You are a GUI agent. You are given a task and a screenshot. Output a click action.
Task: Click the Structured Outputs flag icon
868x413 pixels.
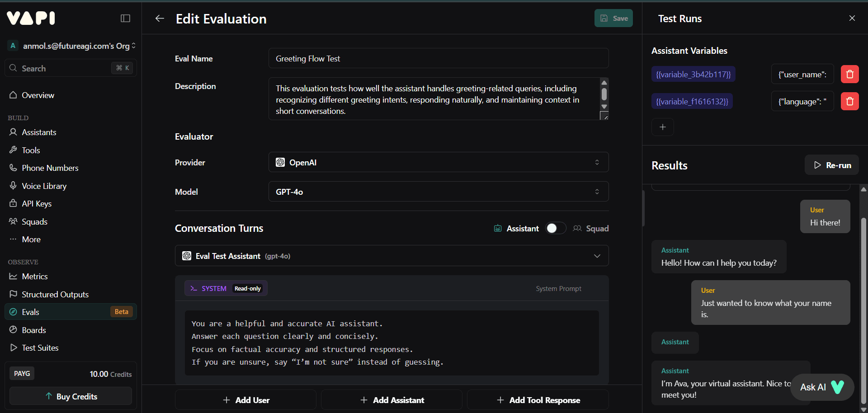(13, 294)
